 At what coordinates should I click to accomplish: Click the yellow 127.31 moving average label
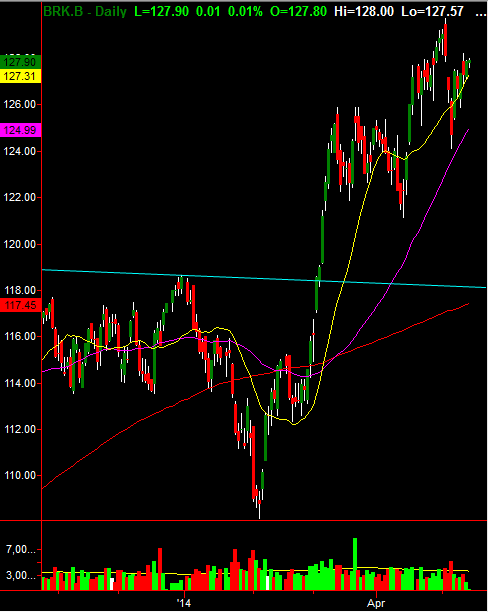20,76
